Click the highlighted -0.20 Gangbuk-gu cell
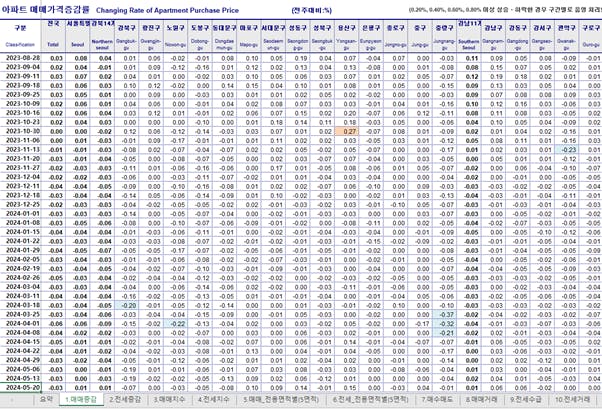602x409 pixels. pyautogui.click(x=126, y=305)
